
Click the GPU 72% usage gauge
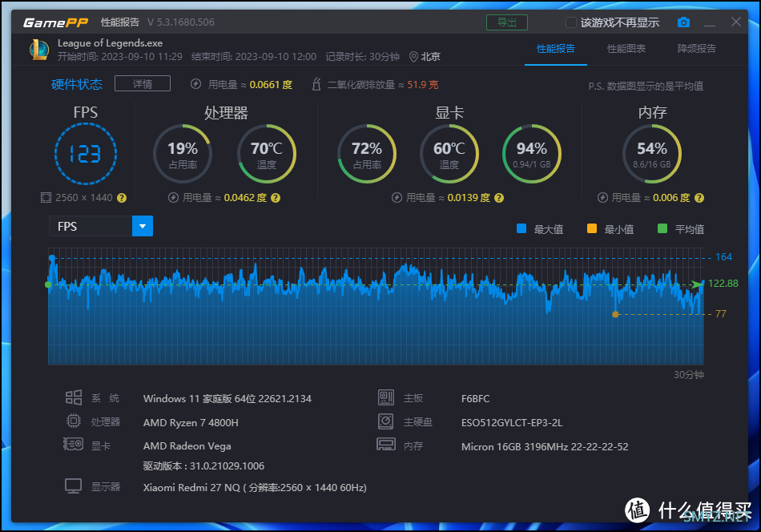(x=367, y=154)
